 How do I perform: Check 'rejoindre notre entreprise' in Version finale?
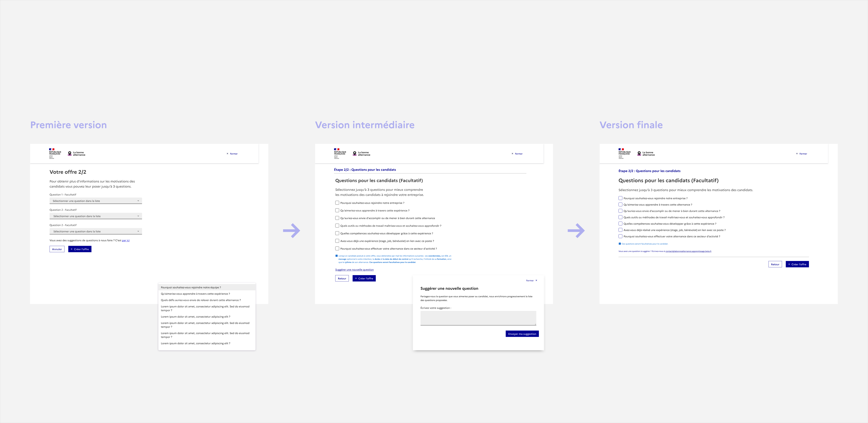[620, 198]
